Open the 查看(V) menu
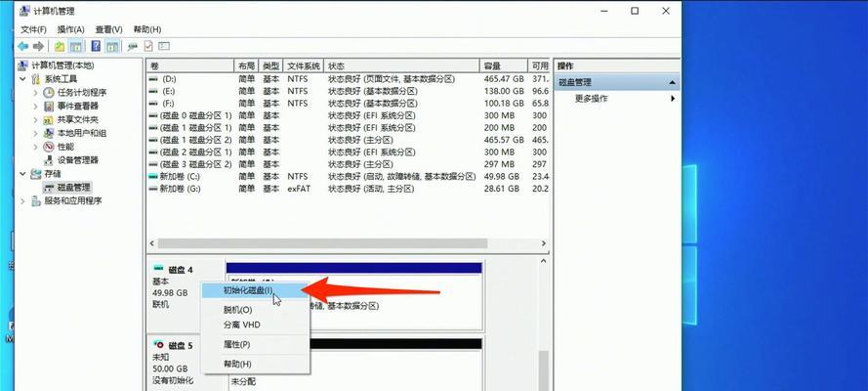This screenshot has height=391, width=868. point(108,29)
